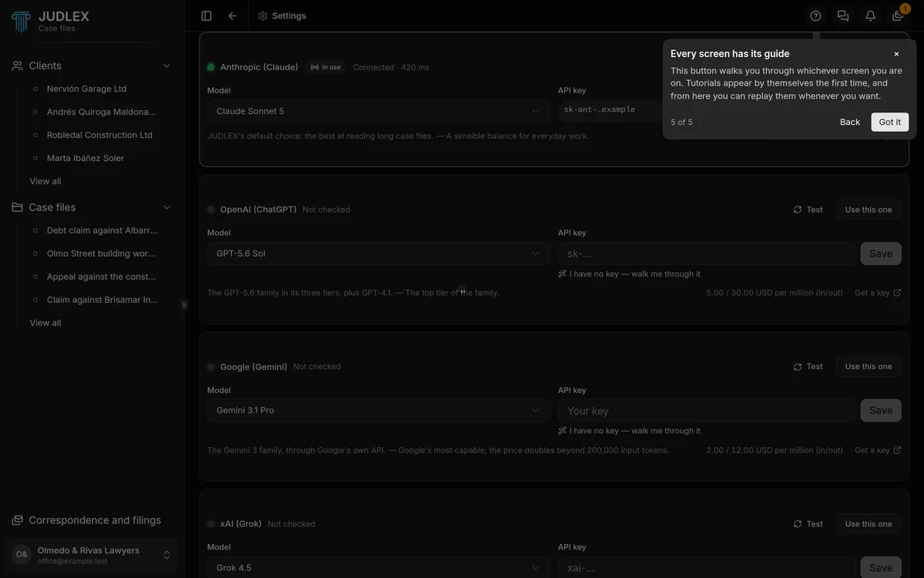Click Back in the guide tooltip
924x578 pixels.
pyautogui.click(x=850, y=122)
